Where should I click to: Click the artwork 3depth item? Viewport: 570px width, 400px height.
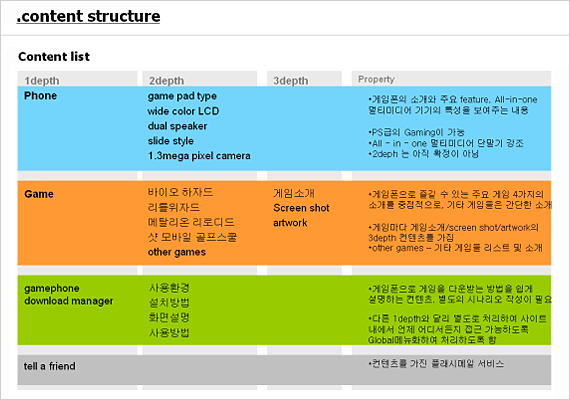point(290,223)
